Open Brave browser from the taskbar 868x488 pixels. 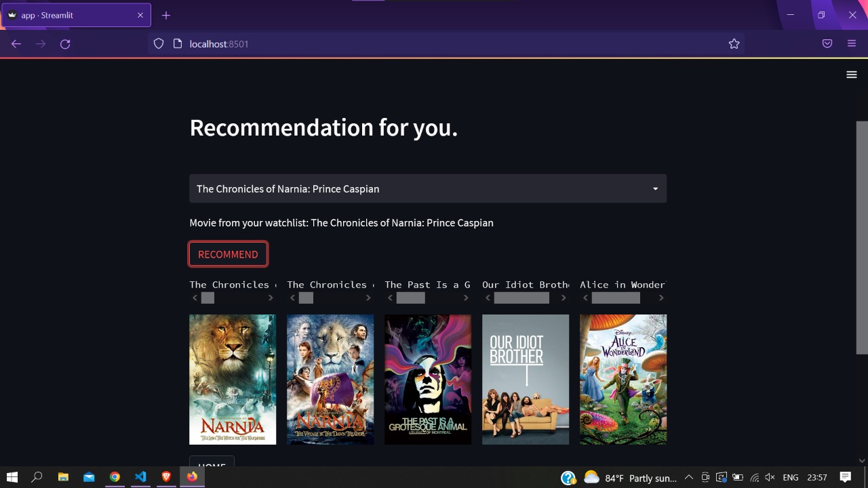coord(166,477)
